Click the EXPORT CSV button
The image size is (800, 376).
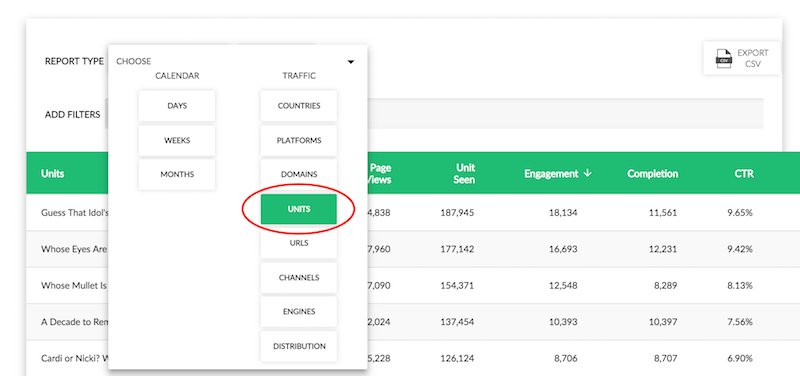742,58
